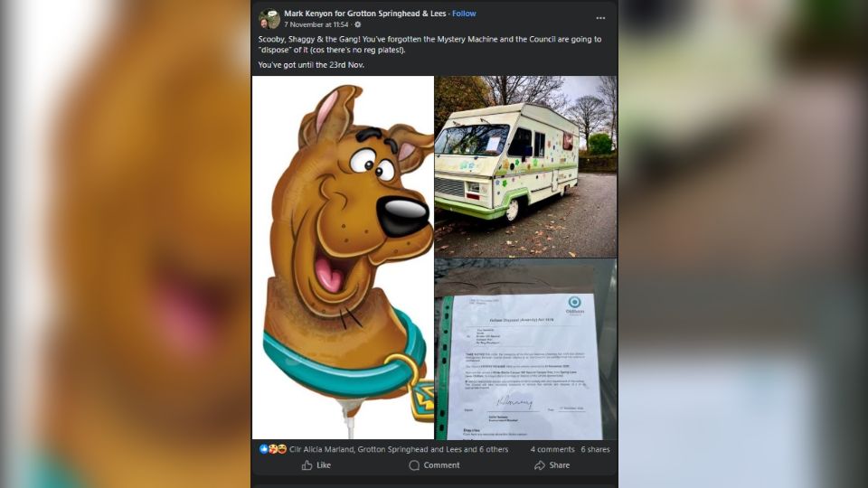Click the Share arrow icon

pos(540,465)
